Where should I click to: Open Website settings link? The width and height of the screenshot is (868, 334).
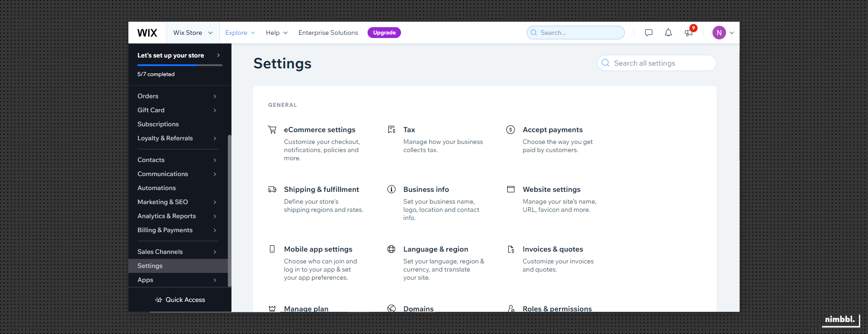[x=552, y=189]
